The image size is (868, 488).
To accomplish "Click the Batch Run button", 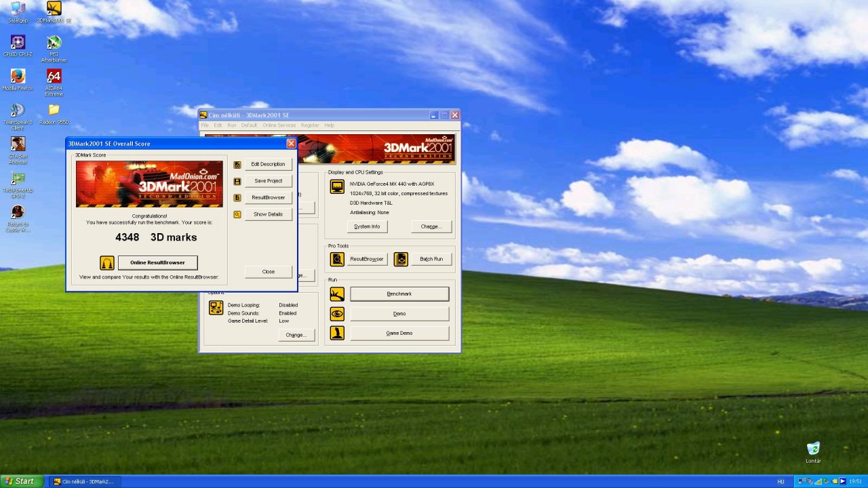I will click(431, 259).
